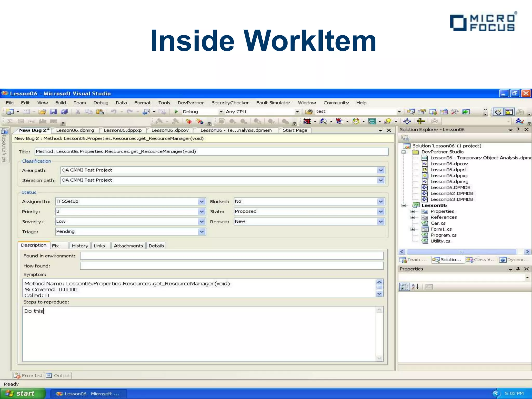The height and width of the screenshot is (399, 532).
Task: Expand the Properties tree node
Action: click(x=413, y=211)
